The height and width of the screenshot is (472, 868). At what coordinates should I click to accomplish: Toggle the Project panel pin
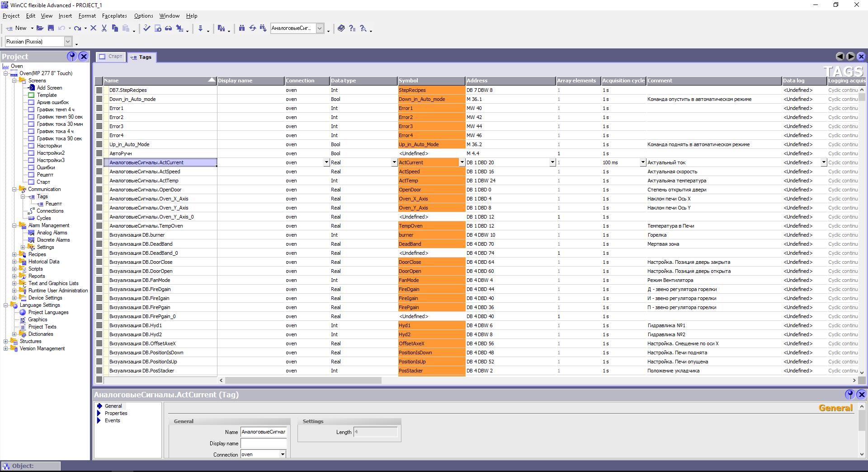pyautogui.click(x=71, y=56)
